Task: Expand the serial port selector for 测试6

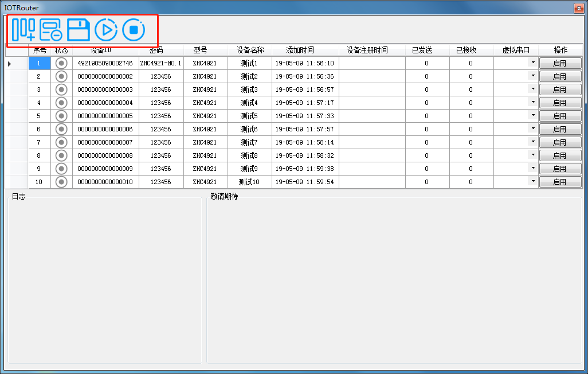Action: [x=533, y=129]
